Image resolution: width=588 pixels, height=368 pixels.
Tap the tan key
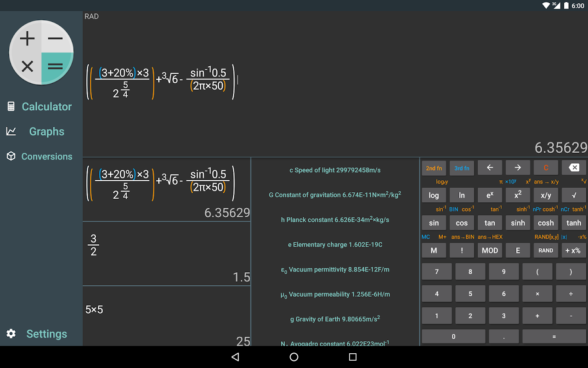(x=490, y=223)
